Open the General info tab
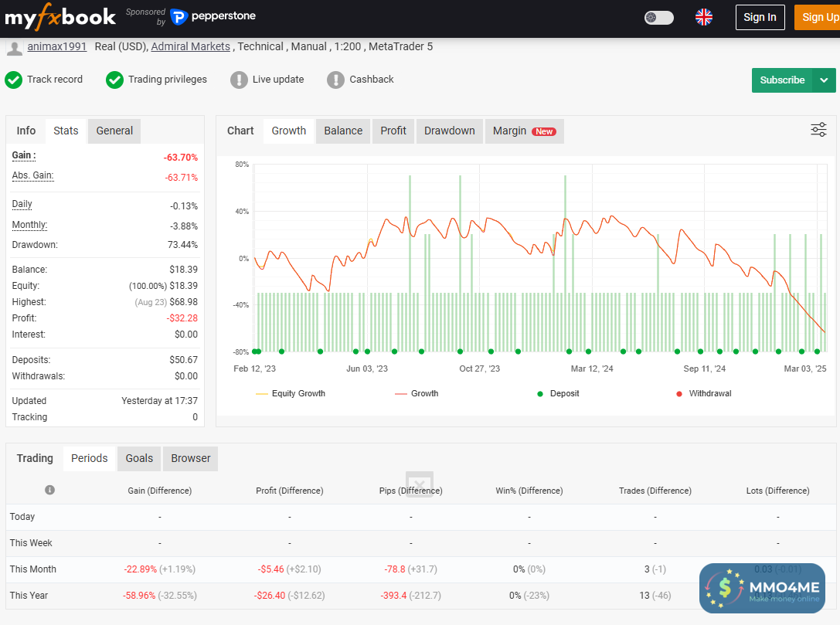This screenshot has width=840, height=625. tap(114, 131)
